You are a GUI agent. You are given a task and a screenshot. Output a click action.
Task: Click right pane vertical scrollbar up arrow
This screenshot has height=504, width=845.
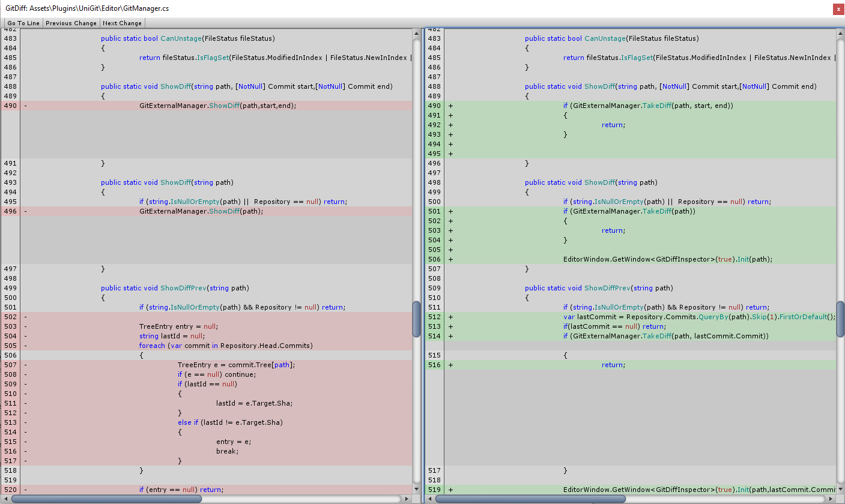841,34
